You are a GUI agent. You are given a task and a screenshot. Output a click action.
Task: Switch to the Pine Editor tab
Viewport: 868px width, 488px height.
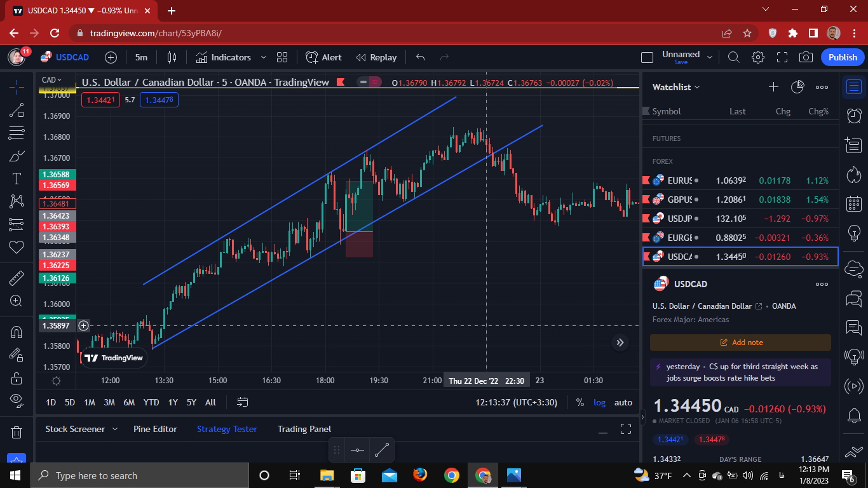coord(155,429)
